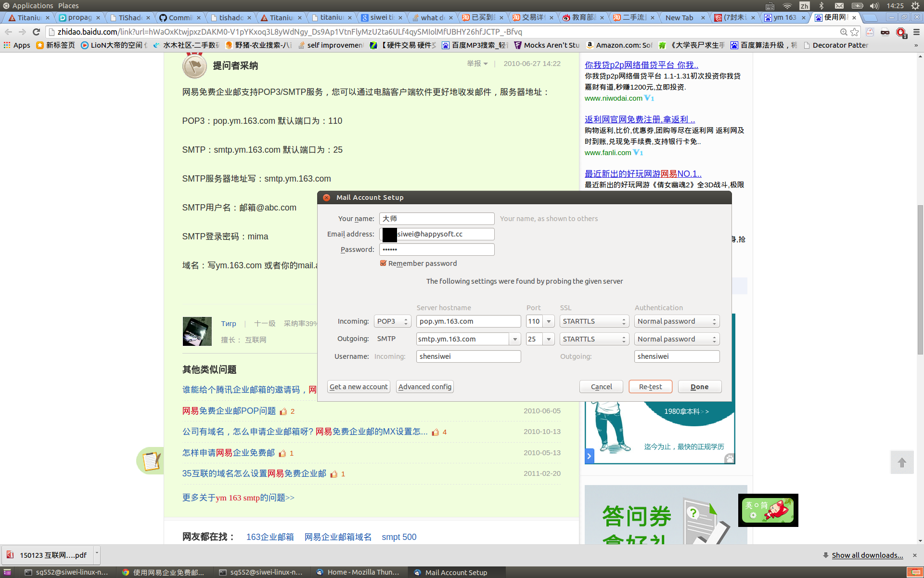This screenshot has height=578, width=924.
Task: Reload the current Baidu Zhidao page
Action: coord(36,32)
